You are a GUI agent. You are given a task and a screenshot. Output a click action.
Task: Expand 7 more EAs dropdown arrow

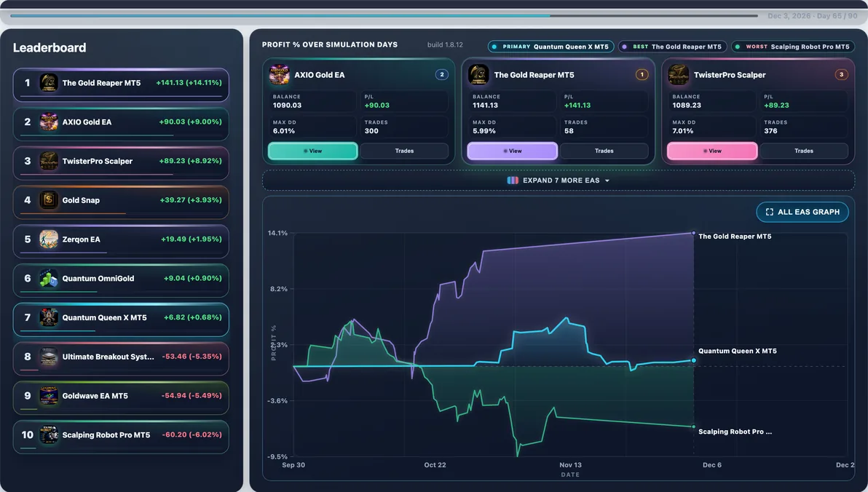point(607,181)
